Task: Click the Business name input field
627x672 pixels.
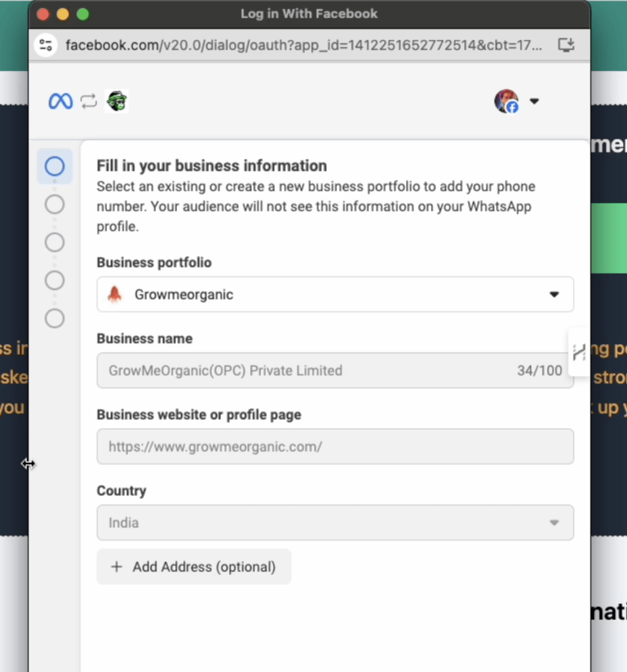Action: 335,371
